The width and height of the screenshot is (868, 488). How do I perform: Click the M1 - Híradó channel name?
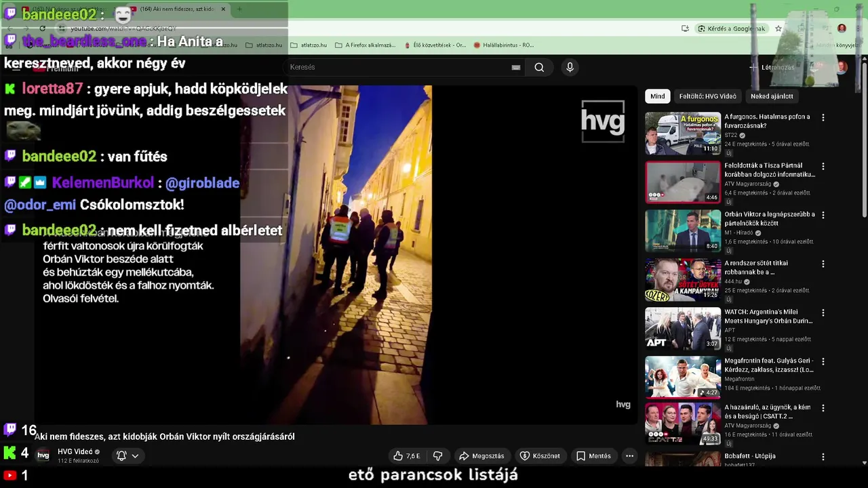(x=739, y=233)
